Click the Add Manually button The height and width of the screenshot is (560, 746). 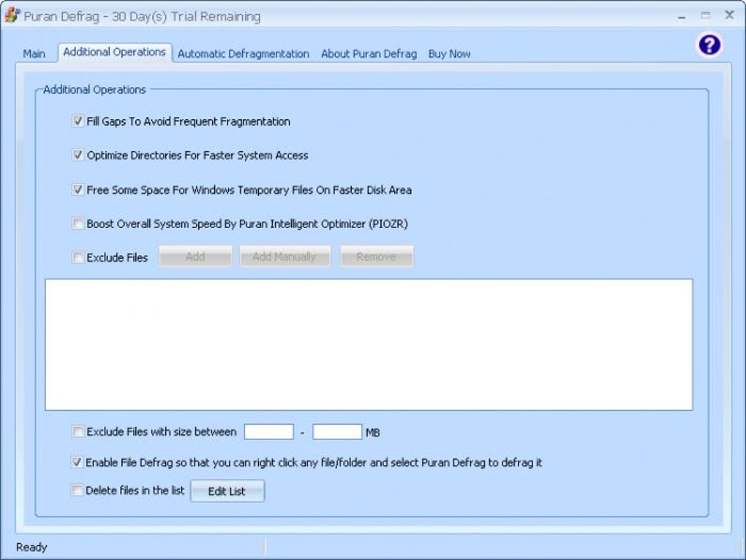click(285, 257)
